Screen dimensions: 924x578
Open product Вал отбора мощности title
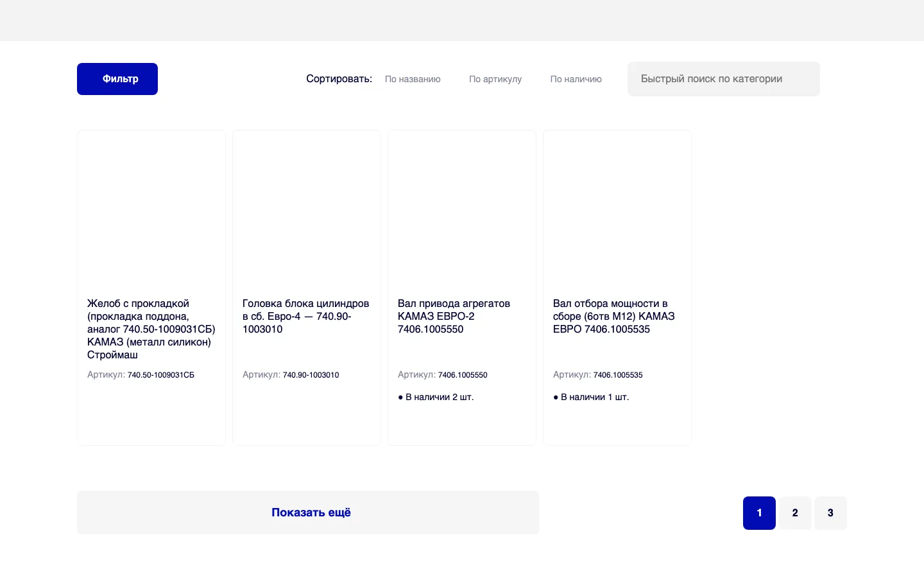pos(614,316)
